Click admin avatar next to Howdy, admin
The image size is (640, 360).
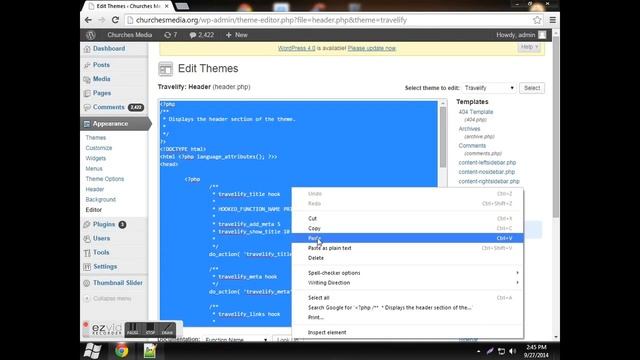pyautogui.click(x=542, y=35)
